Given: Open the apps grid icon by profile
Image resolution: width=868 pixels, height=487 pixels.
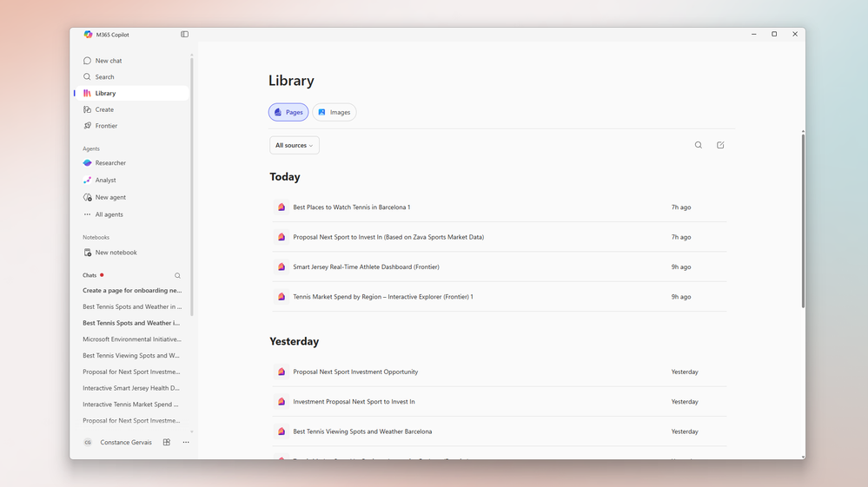Looking at the screenshot, I should point(167,442).
